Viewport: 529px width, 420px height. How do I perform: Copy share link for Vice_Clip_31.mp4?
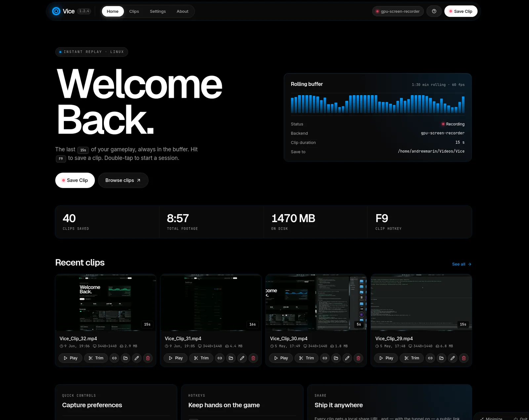220,358
